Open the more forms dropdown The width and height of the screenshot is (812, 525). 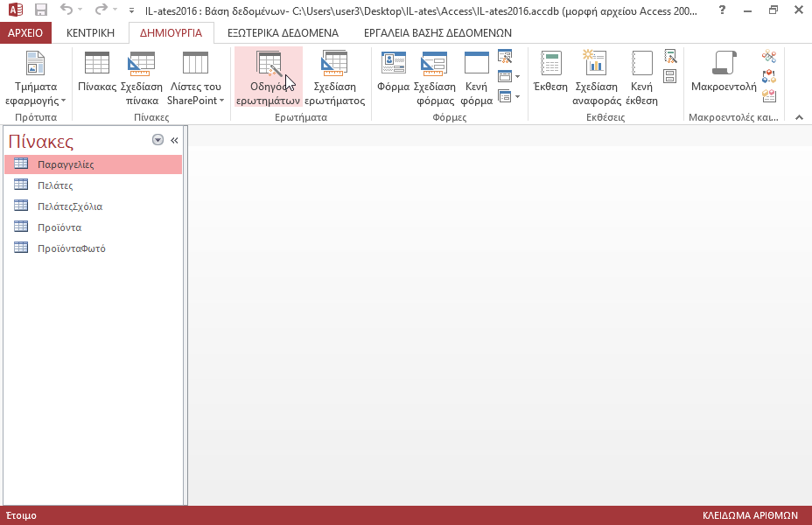tap(508, 96)
